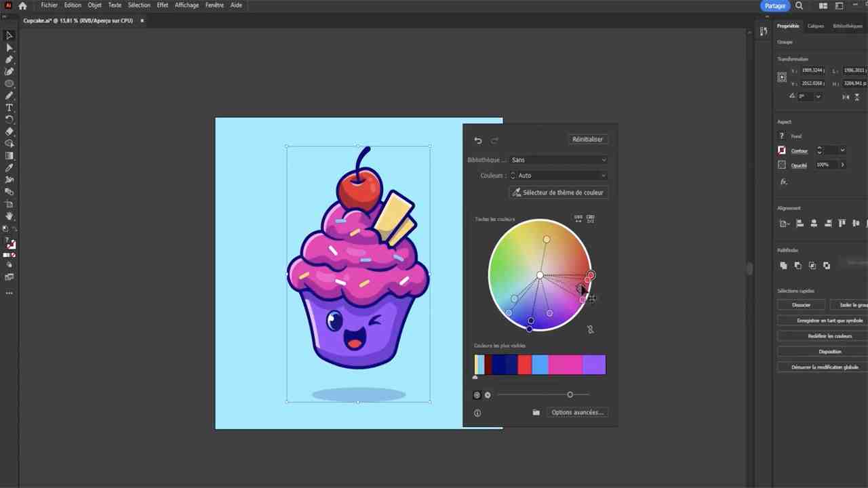Click the search magnifier icon
The height and width of the screenshot is (488, 868).
[x=799, y=6]
